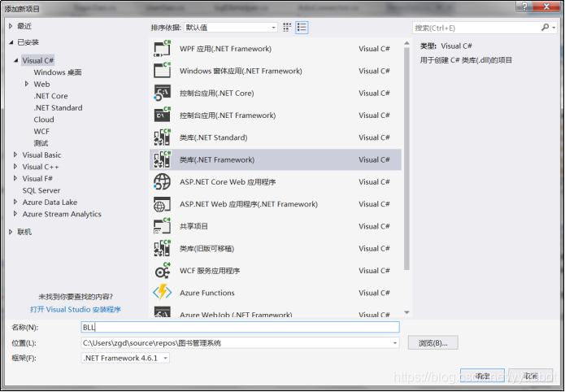Open the .NET Framework 4.6.1 version dropdown

(125, 358)
